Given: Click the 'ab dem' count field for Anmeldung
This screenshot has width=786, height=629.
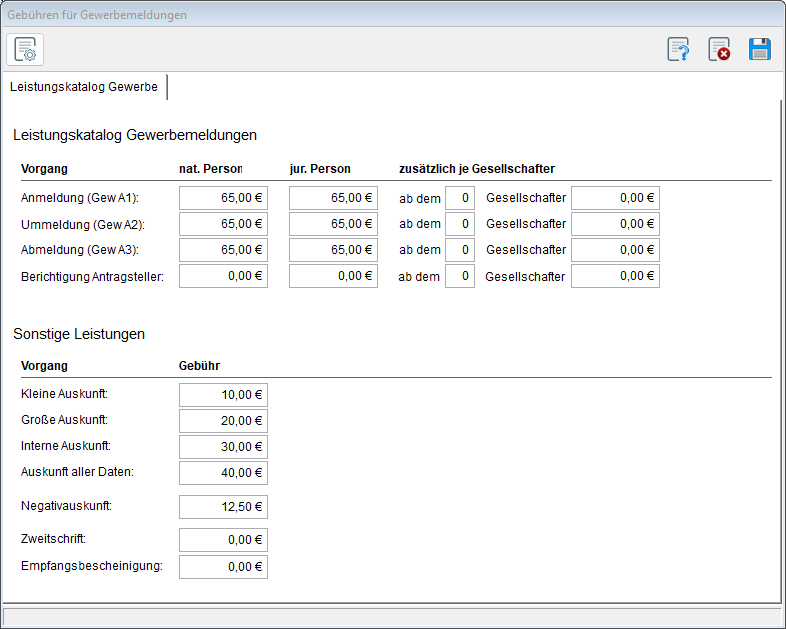Looking at the screenshot, I should [460, 198].
